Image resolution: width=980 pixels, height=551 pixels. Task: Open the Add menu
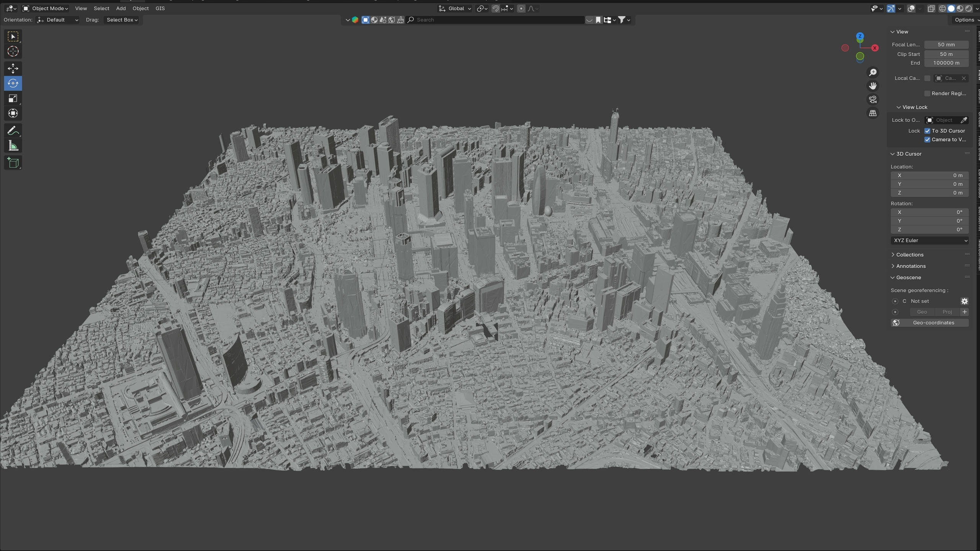(x=121, y=8)
